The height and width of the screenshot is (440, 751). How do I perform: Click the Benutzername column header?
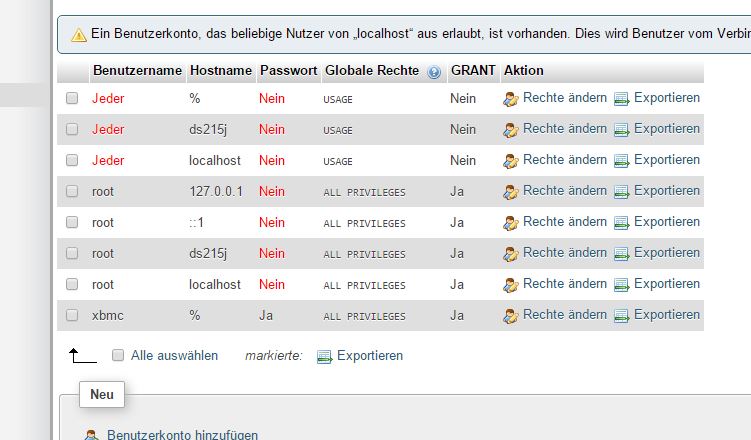click(x=137, y=70)
